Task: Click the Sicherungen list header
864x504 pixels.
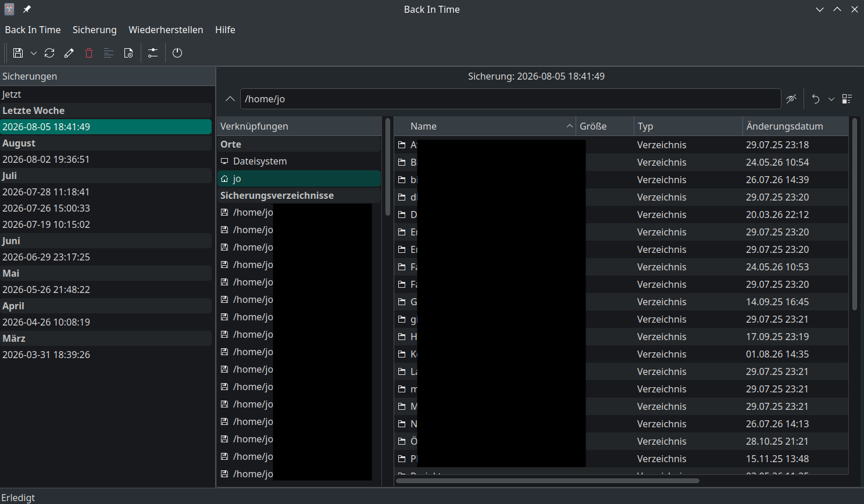Action: click(108, 76)
